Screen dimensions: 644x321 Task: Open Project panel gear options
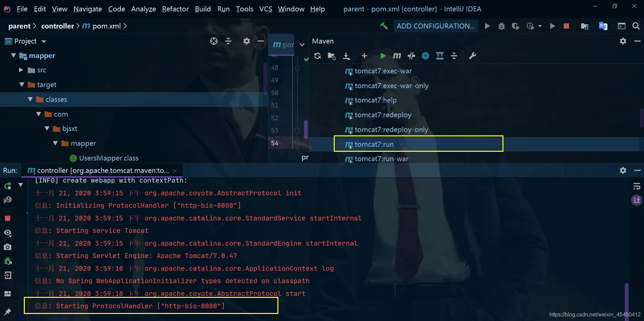(x=247, y=41)
